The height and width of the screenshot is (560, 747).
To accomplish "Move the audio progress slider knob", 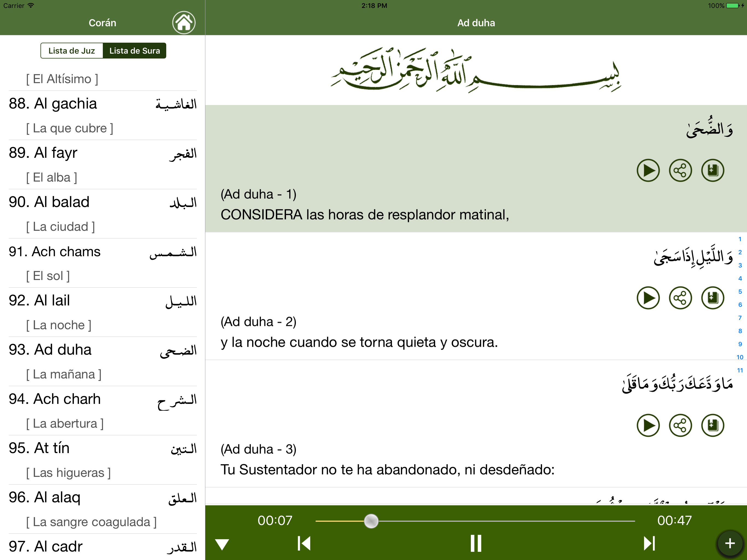I will pyautogui.click(x=371, y=521).
